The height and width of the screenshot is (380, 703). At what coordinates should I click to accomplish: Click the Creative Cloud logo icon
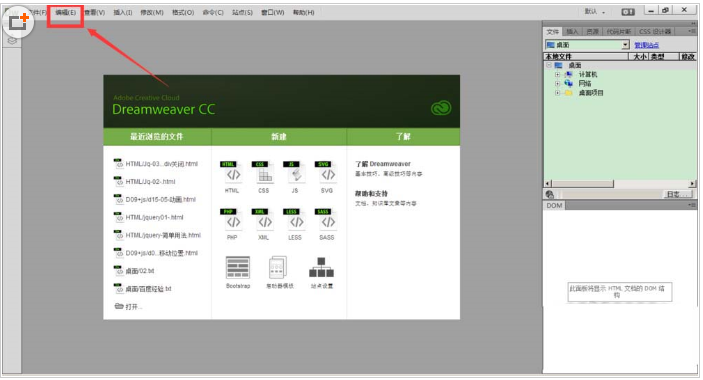coord(441,108)
